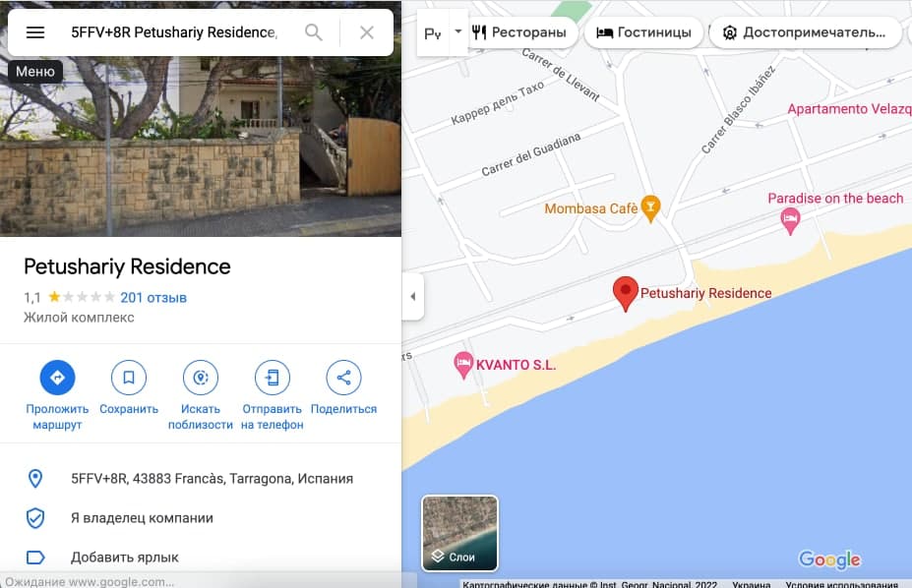Click the label tag icon

tap(35, 558)
